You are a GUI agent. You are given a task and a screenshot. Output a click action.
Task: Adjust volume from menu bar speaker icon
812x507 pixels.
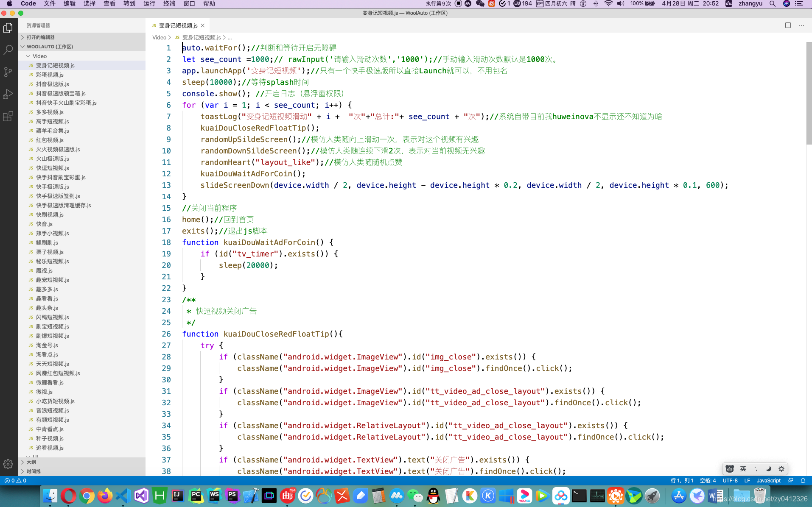click(x=621, y=3)
